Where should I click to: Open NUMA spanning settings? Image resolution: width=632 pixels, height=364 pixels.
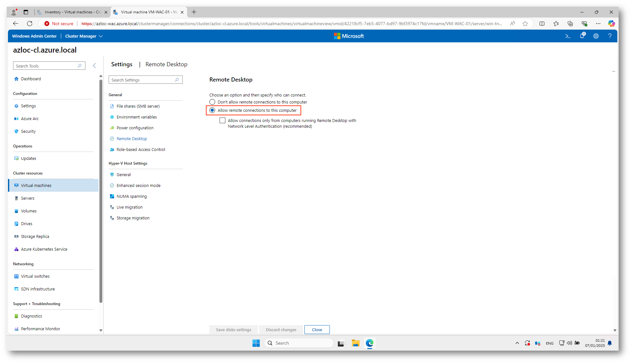pos(132,196)
